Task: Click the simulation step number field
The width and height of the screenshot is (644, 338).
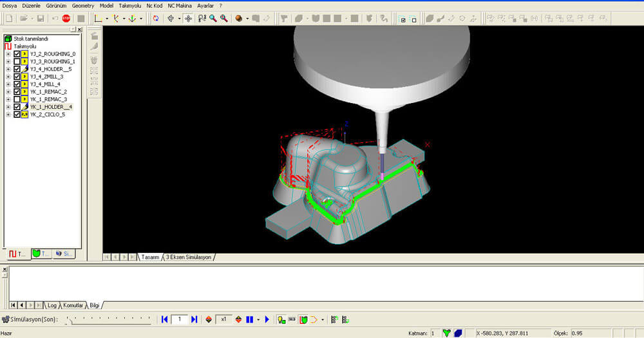Action: tap(180, 319)
